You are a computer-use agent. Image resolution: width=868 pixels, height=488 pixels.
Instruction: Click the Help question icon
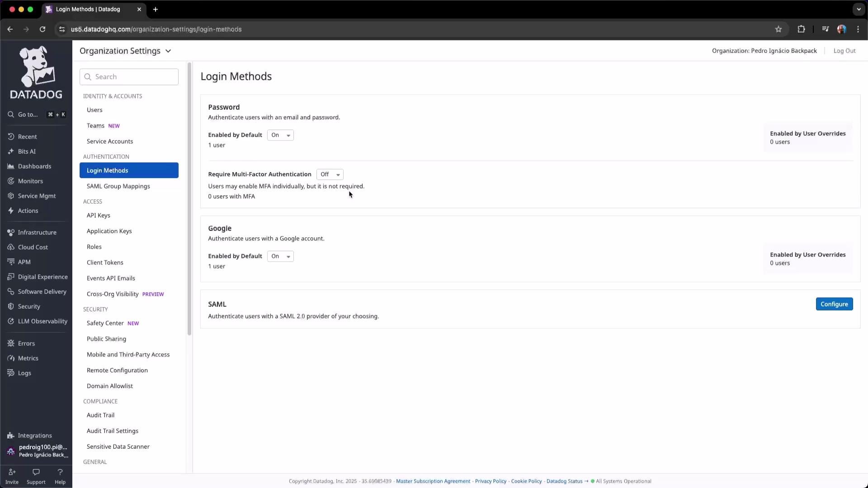(60, 472)
